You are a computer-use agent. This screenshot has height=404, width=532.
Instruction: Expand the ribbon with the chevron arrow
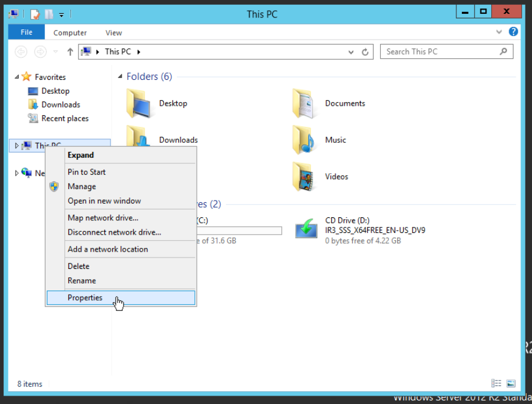pos(500,32)
